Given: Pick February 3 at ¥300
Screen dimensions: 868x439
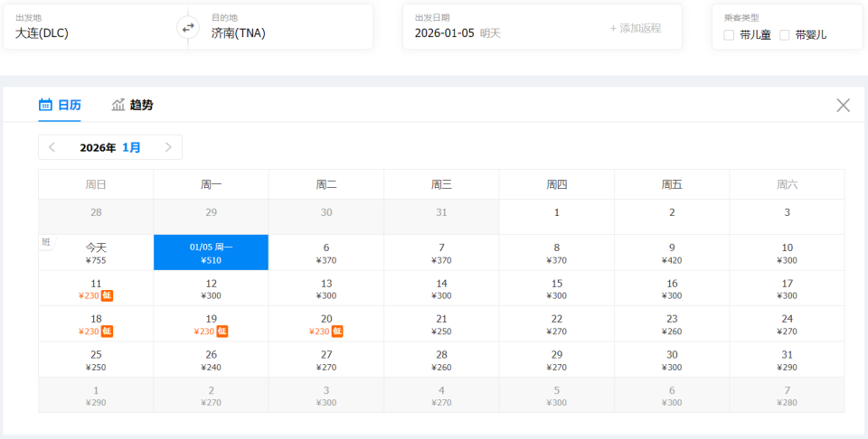Looking at the screenshot, I should tap(326, 396).
